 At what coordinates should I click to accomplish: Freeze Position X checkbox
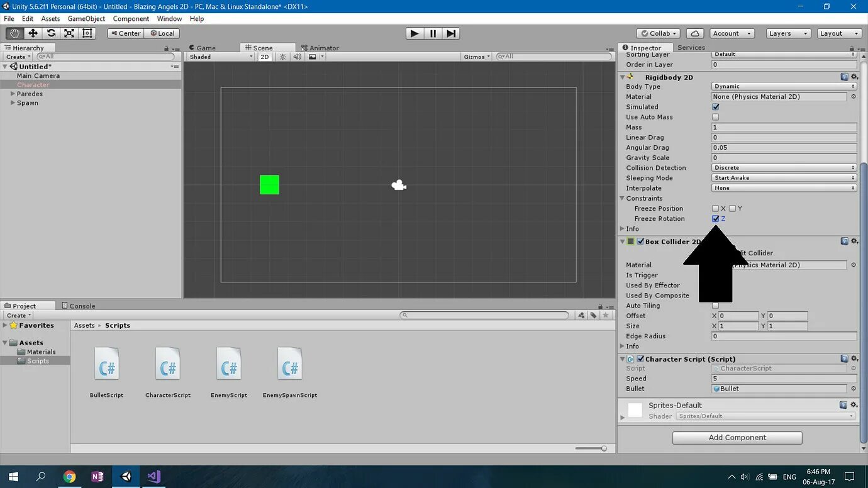coord(715,208)
